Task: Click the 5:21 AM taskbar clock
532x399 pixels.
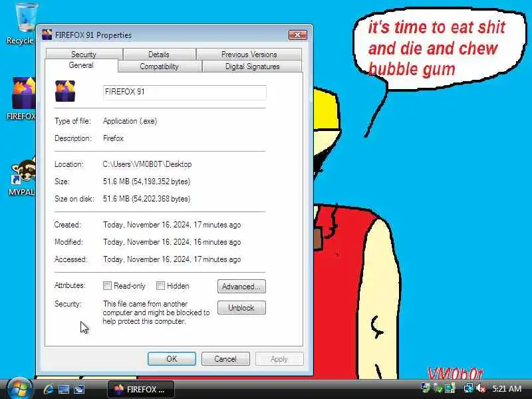Action: click(507, 388)
